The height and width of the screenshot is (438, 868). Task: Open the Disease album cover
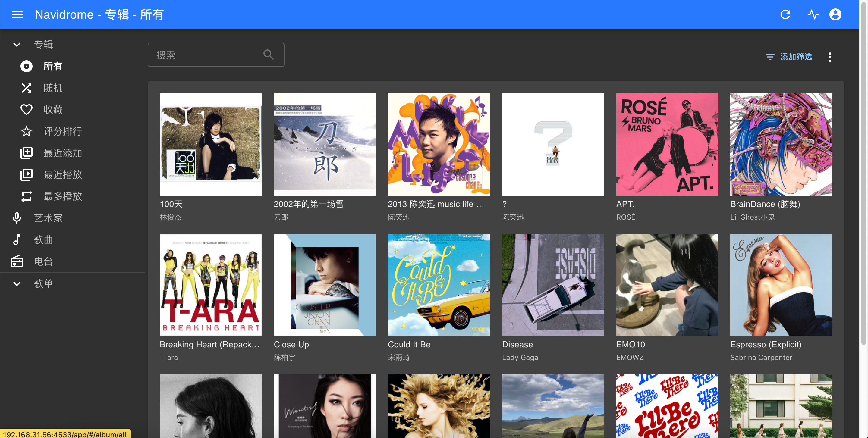[553, 285]
